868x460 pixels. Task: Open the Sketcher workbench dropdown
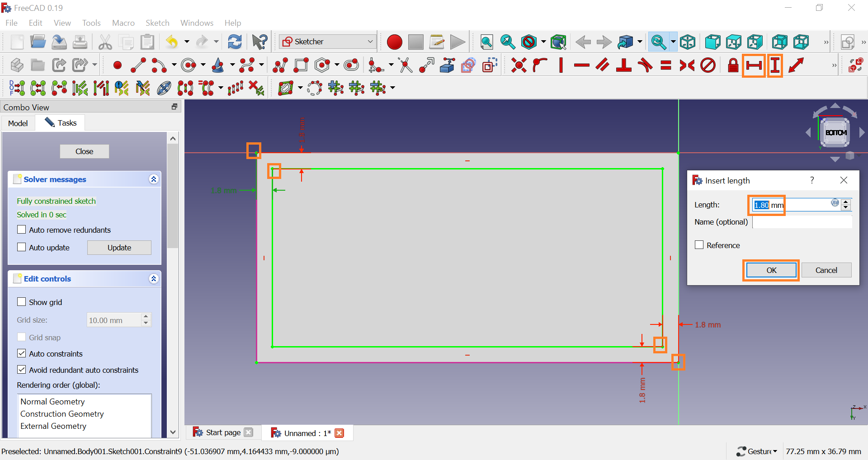(x=328, y=42)
